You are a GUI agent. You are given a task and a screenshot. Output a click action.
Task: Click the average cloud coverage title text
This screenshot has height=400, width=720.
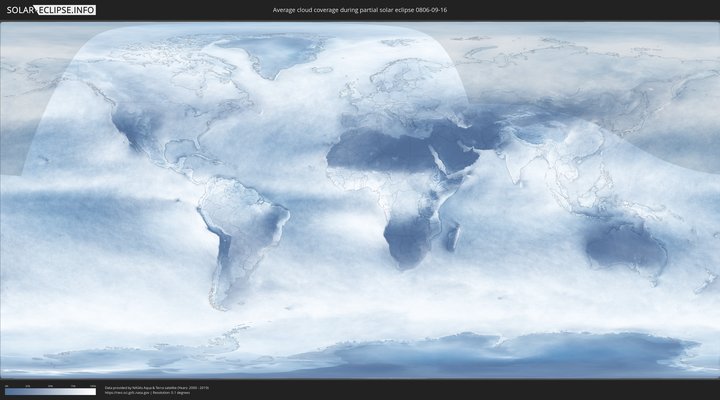point(360,10)
